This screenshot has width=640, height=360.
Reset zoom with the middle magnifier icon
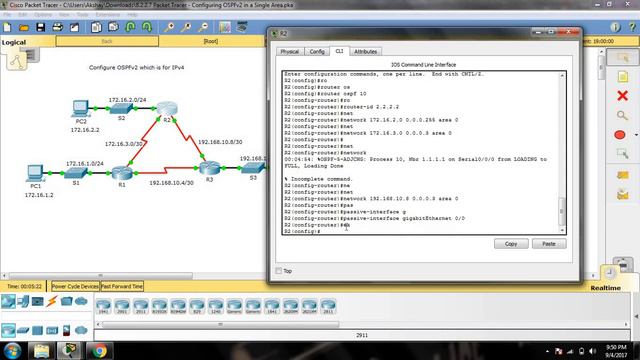tap(186, 27)
